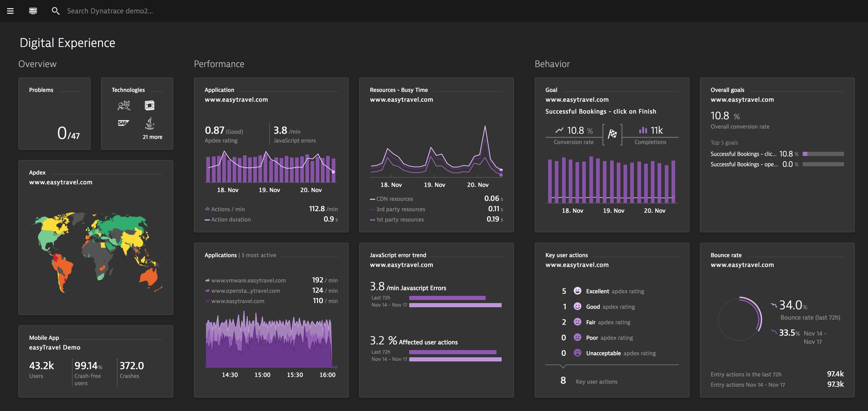This screenshot has height=411, width=868.
Task: Click the Successful Bookings - clic... goal row
Action: tap(777, 154)
